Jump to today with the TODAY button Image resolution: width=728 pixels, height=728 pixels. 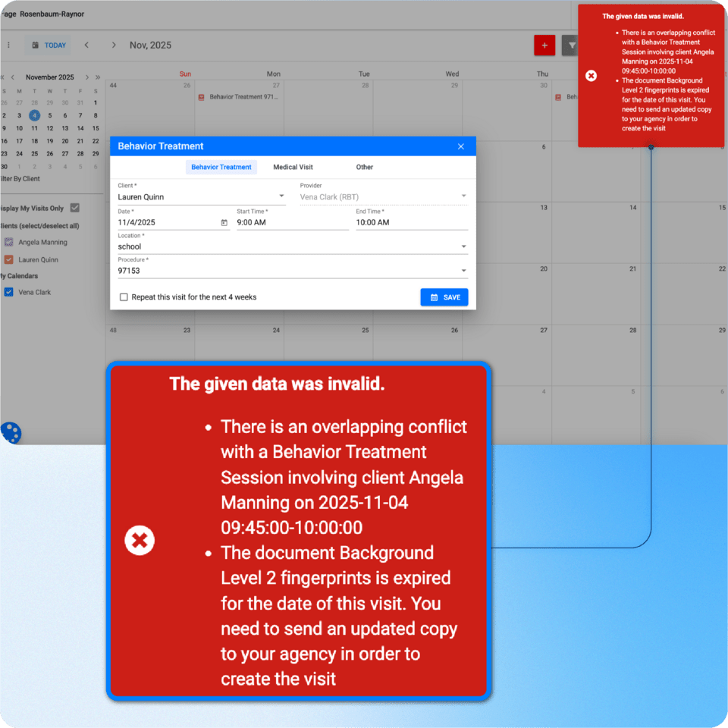49,45
